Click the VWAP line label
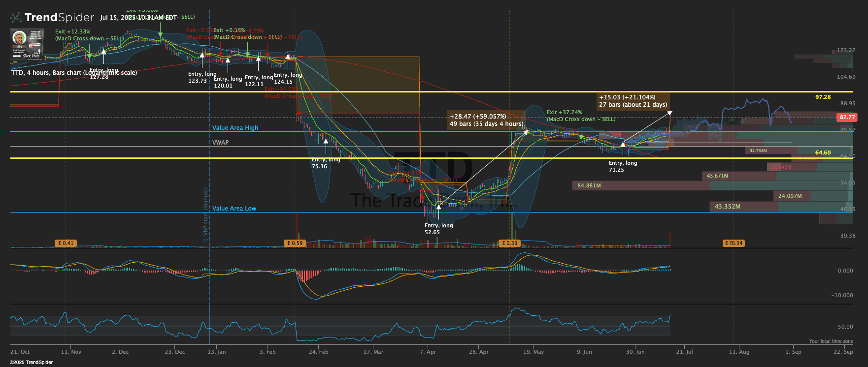The image size is (868, 367). (220, 143)
